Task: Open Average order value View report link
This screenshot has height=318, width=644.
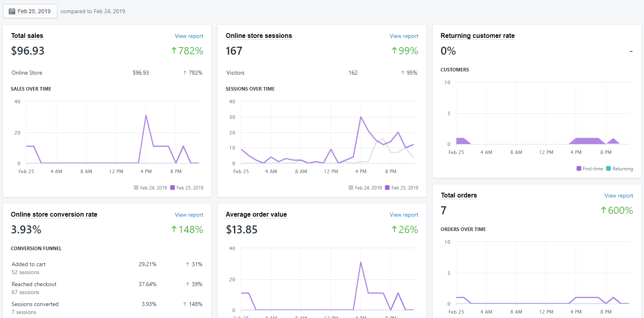Action: pyautogui.click(x=404, y=215)
